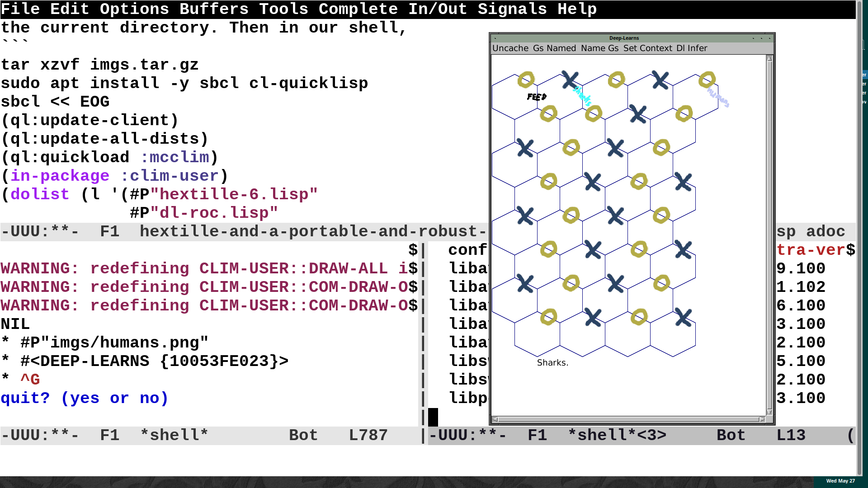Click the down arrow of Deep-Learns vertical scrollbar

(769, 412)
